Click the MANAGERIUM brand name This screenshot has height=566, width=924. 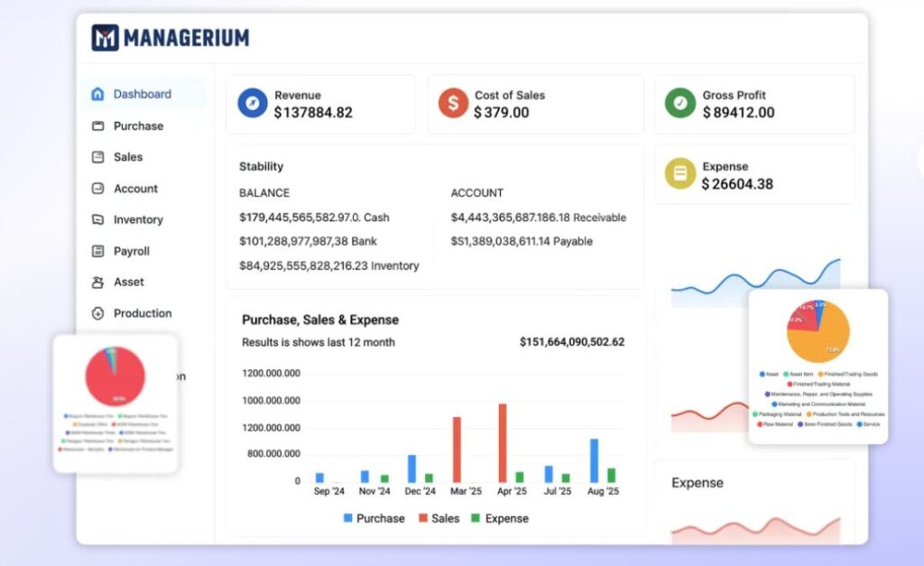coord(186,38)
